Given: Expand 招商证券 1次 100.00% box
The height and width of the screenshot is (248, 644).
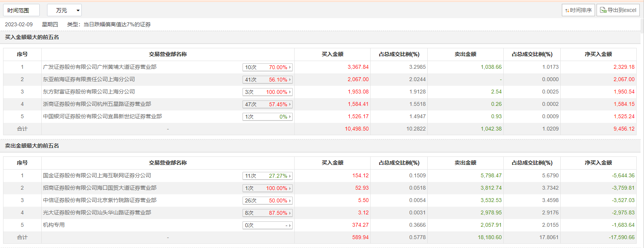Looking at the screenshot, I should pyautogui.click(x=268, y=188).
